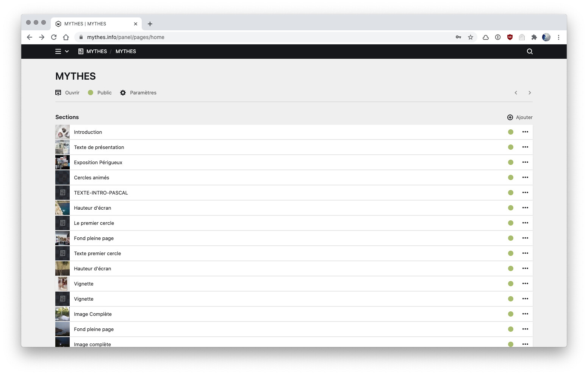
Task: View site info via padlock icon
Action: tap(81, 37)
